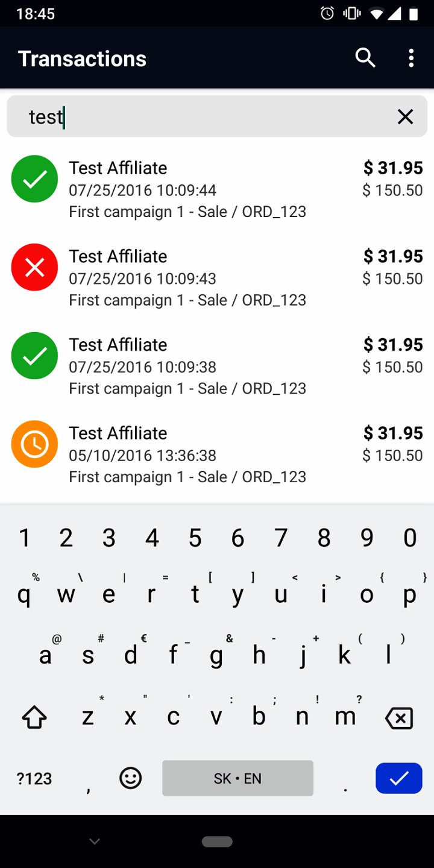The image size is (434, 868).
Task: Toggle the keyboard shift key
Action: (34, 717)
